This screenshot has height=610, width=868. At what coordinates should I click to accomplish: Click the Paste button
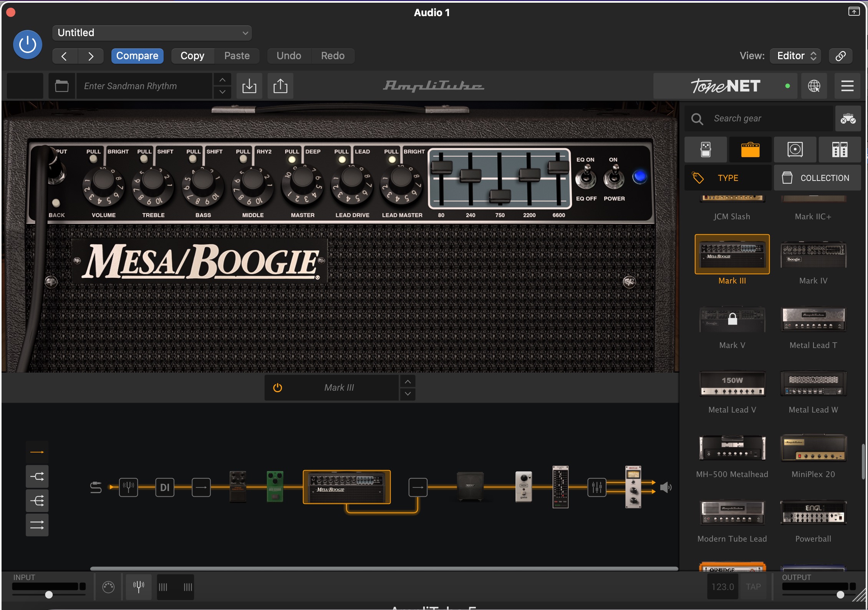point(237,56)
